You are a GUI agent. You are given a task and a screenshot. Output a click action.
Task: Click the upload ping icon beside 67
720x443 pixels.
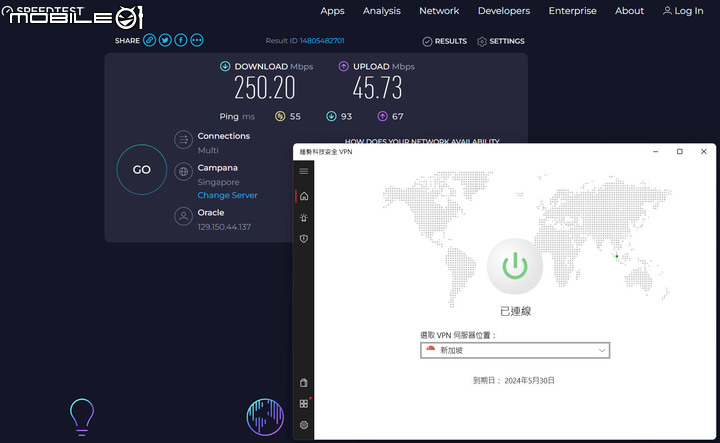click(382, 116)
